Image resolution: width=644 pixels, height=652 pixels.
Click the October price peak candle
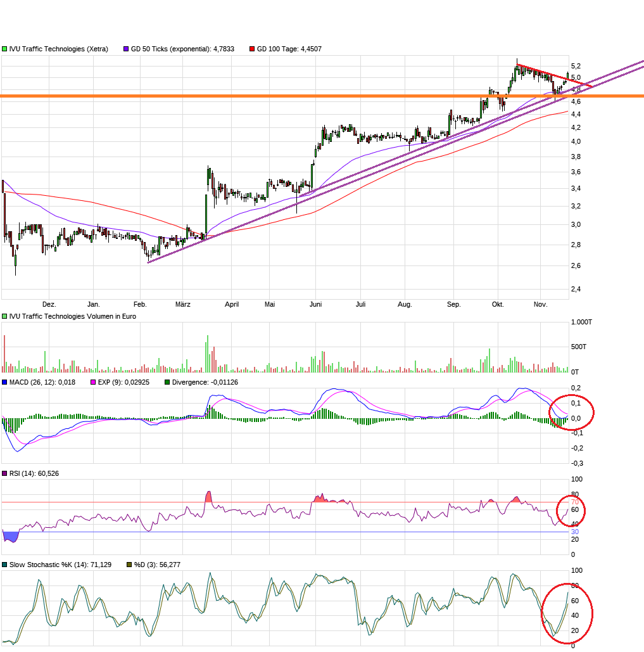[517, 68]
